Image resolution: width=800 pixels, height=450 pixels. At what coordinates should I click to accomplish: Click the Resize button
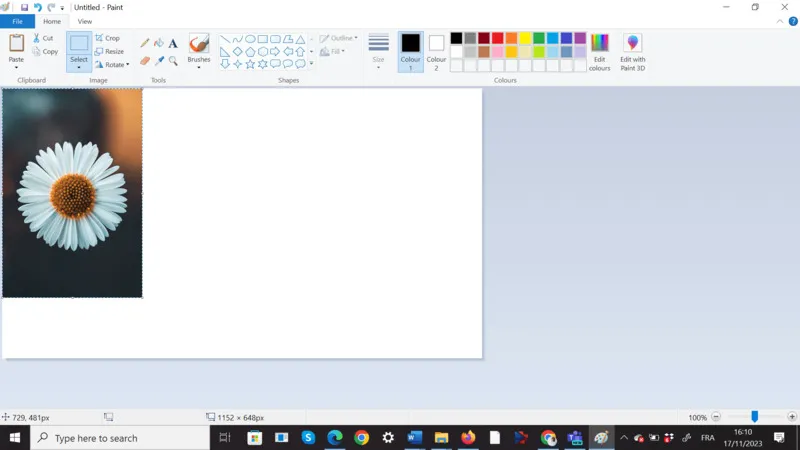click(x=109, y=51)
